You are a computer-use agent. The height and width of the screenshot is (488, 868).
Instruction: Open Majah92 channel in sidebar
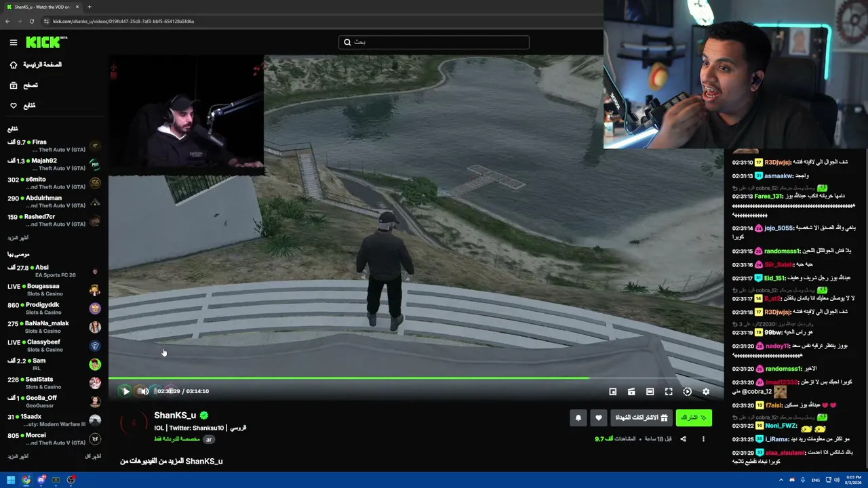coord(54,164)
